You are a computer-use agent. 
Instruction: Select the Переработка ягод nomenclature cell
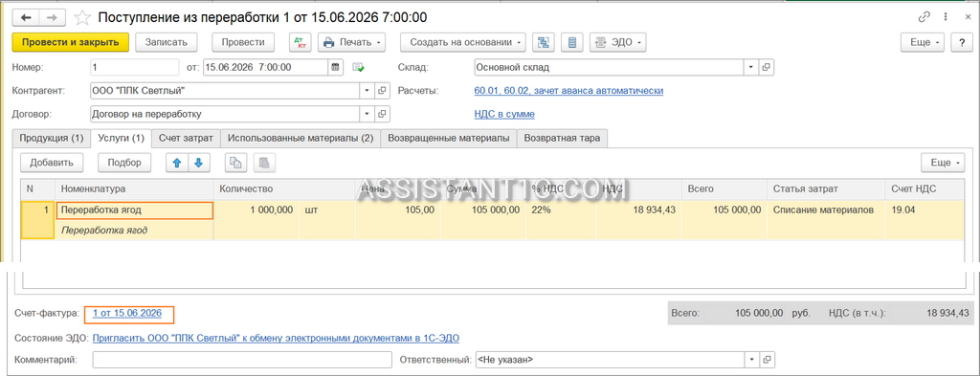(135, 210)
